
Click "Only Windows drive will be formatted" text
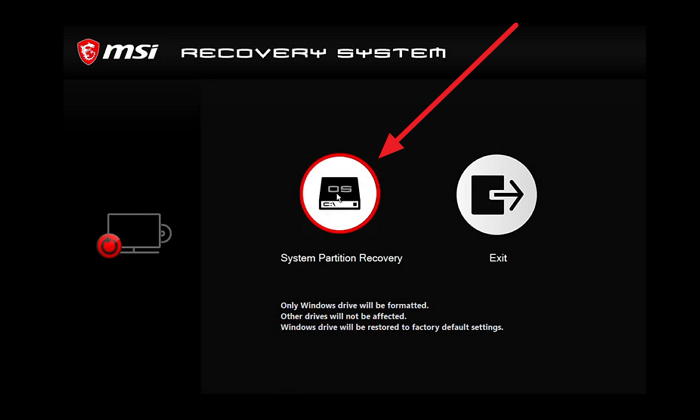[x=354, y=305]
